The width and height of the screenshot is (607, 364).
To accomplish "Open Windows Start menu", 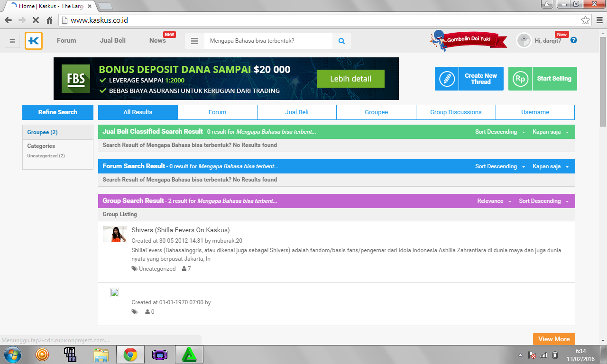I will tap(12, 355).
